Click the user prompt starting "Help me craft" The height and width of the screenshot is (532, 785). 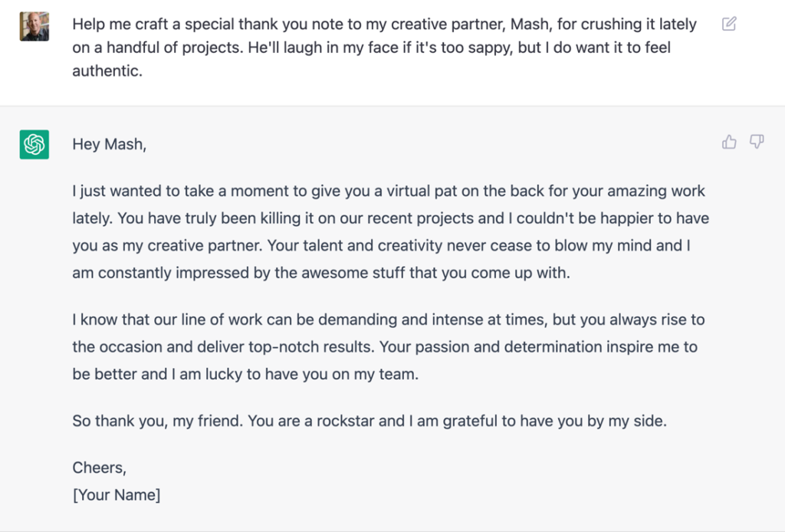point(383,48)
